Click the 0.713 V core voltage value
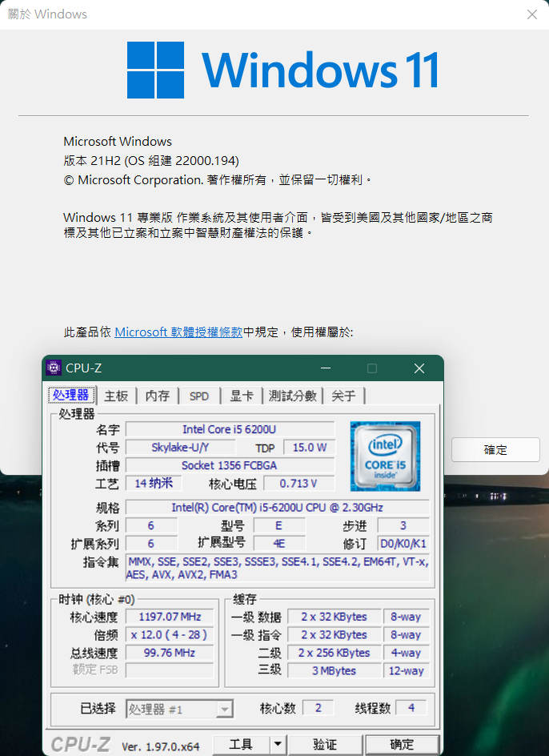Screen dimensions: 549x756 299,483
